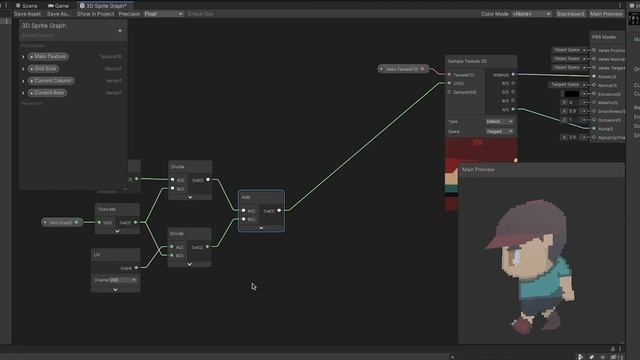Click the Add node B(2) input port

point(244,219)
